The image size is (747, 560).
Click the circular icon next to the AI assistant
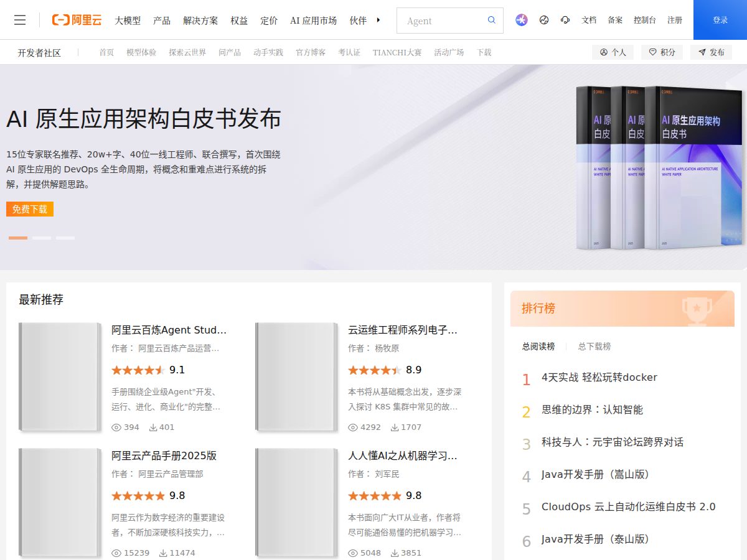click(x=544, y=20)
